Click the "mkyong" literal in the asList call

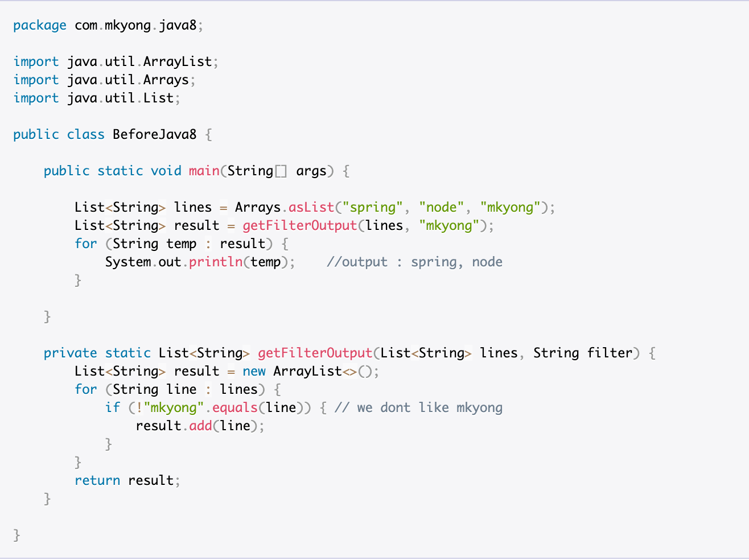click(x=510, y=208)
